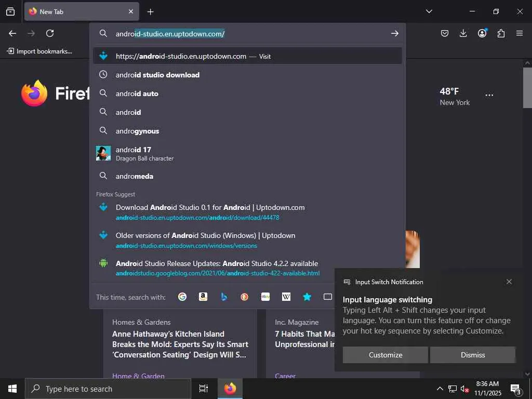Open Download Android Studio 0.1 Uptodown result
Viewport: 532px width, 399px height.
click(247, 212)
